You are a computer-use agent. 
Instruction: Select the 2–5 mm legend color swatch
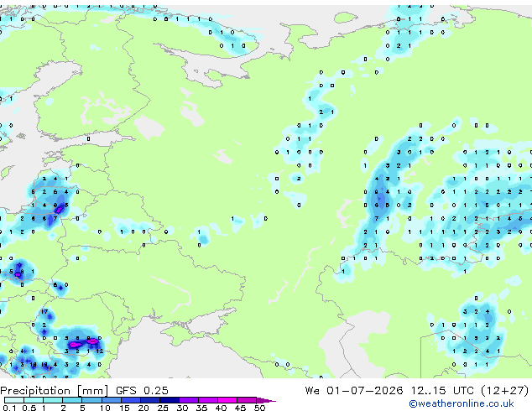point(72,400)
